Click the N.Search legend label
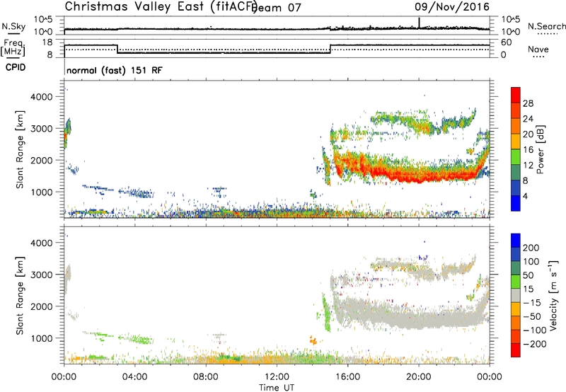 click(547, 26)
